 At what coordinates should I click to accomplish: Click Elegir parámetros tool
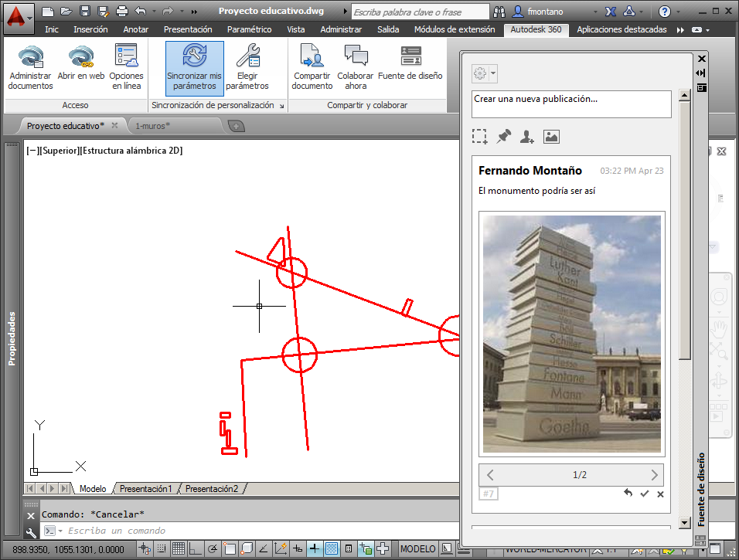point(247,67)
